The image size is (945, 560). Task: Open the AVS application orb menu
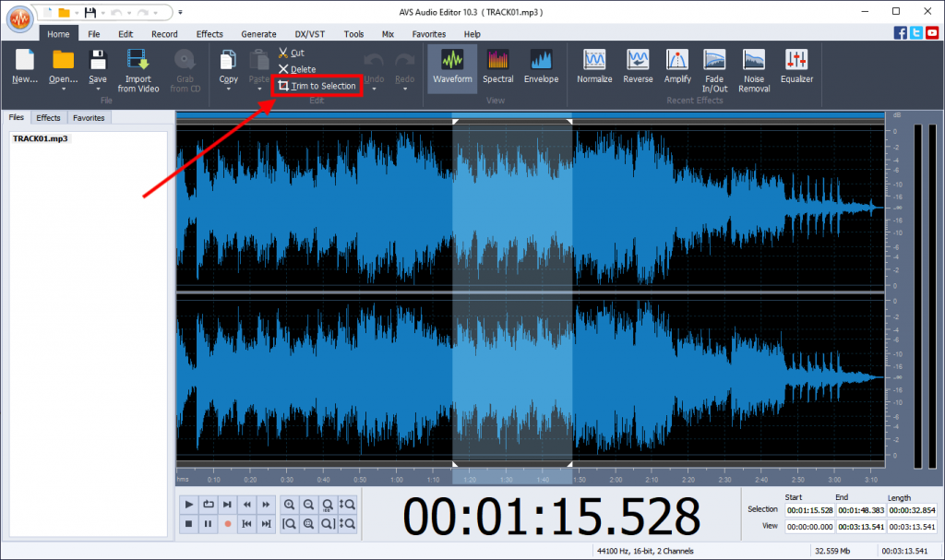20,19
